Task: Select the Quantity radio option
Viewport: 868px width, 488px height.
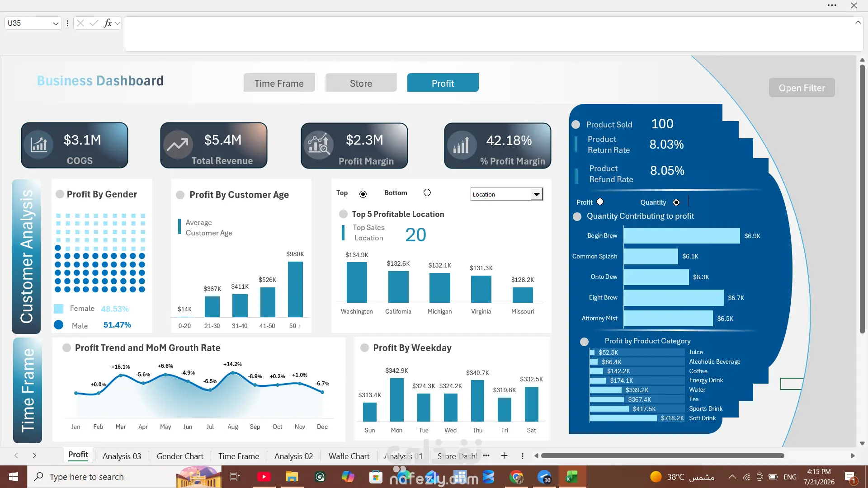Action: point(676,202)
